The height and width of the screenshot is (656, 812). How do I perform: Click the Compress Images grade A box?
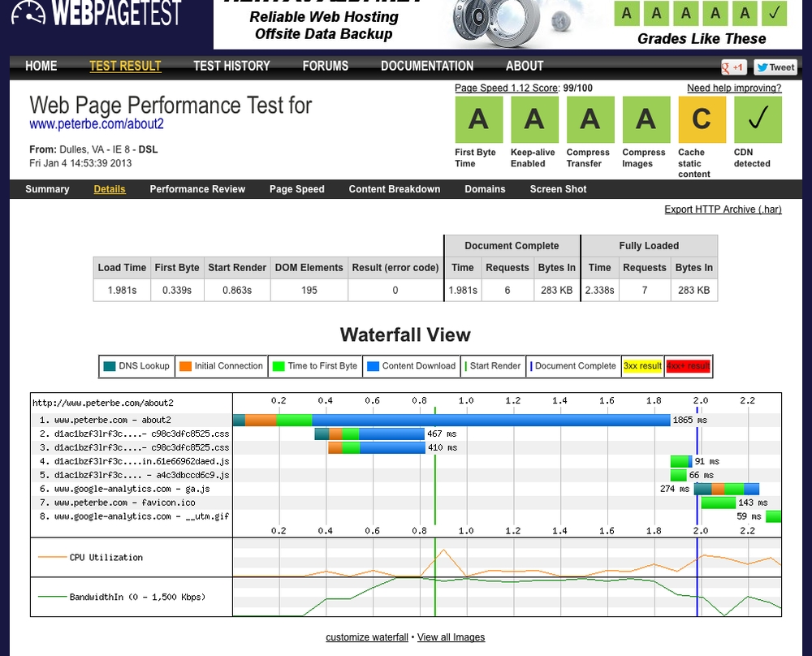point(646,120)
